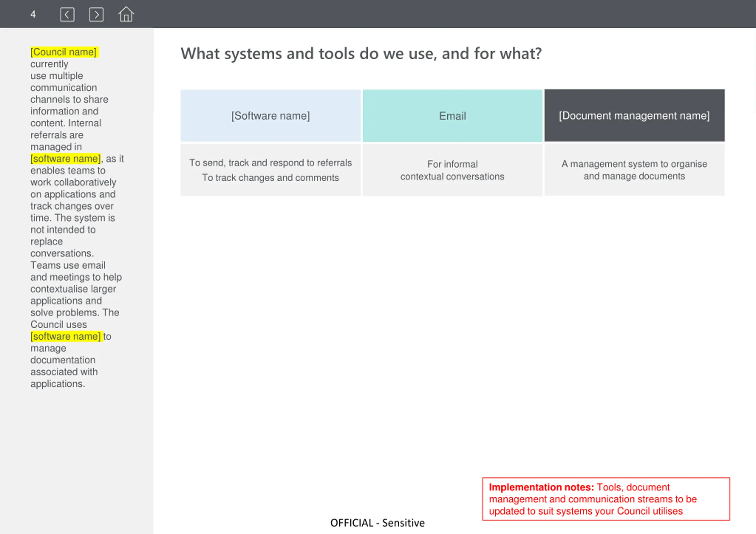This screenshot has width=756, height=534.
Task: Click the page number 4 indicator
Action: click(x=33, y=14)
